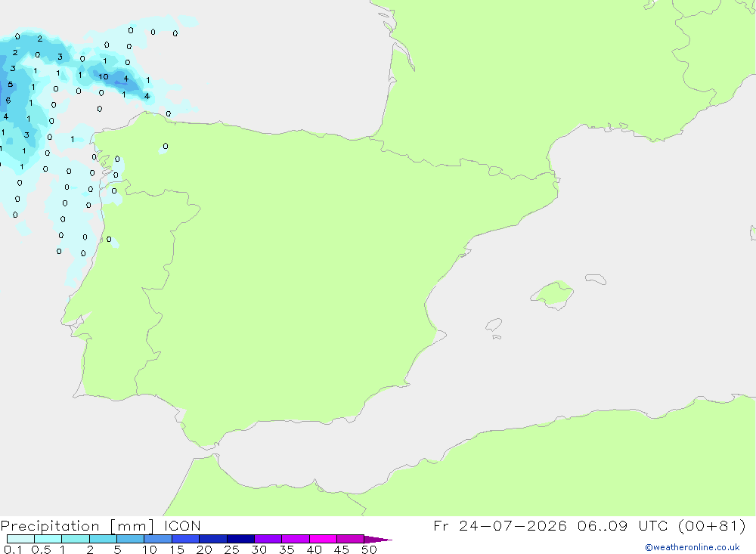756x554 pixels.
Task: Select the 40–45 mm legend swatch
Action: (x=323, y=539)
